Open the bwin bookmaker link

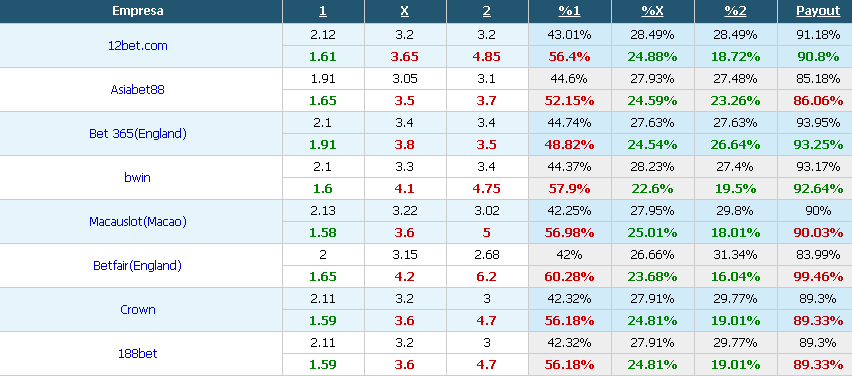pyautogui.click(x=137, y=177)
